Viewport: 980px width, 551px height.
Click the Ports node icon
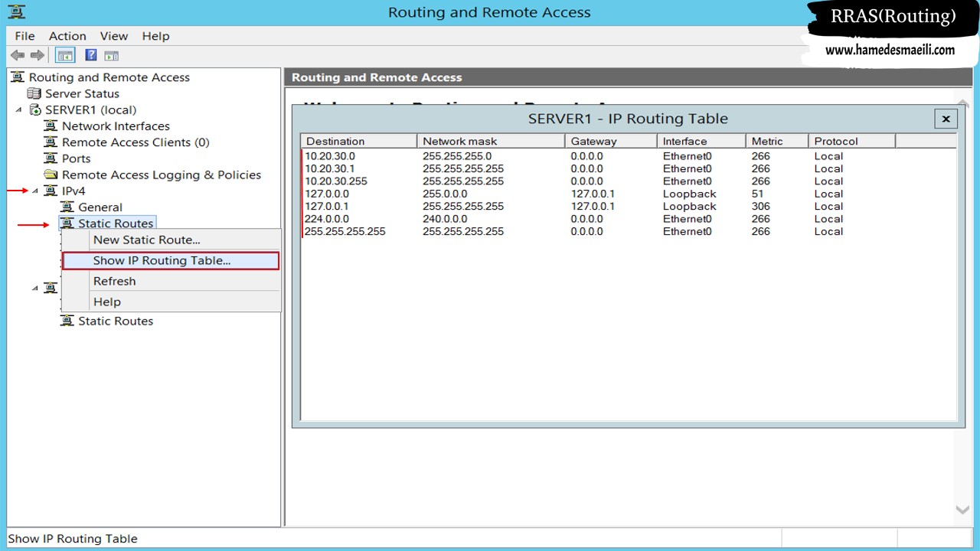pos(51,158)
